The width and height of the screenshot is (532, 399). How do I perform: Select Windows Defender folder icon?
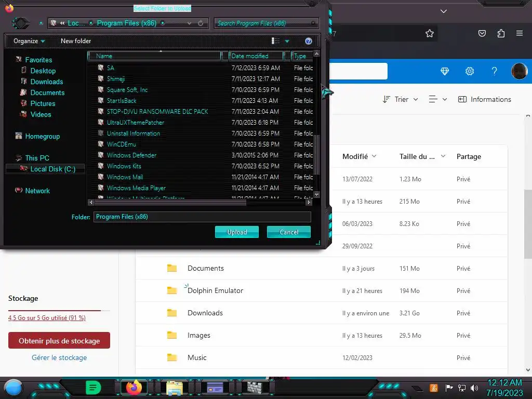click(x=100, y=155)
